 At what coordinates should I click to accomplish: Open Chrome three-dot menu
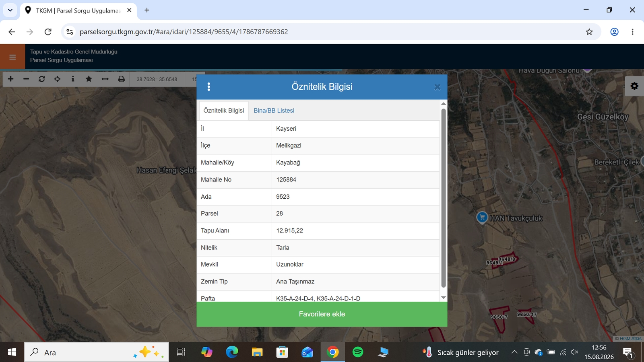(x=632, y=32)
